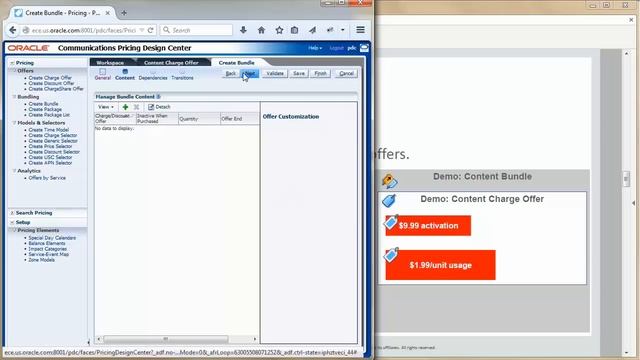Open Create Bundle link in sidebar
Screen dimensions: 640x360
coord(43,104)
